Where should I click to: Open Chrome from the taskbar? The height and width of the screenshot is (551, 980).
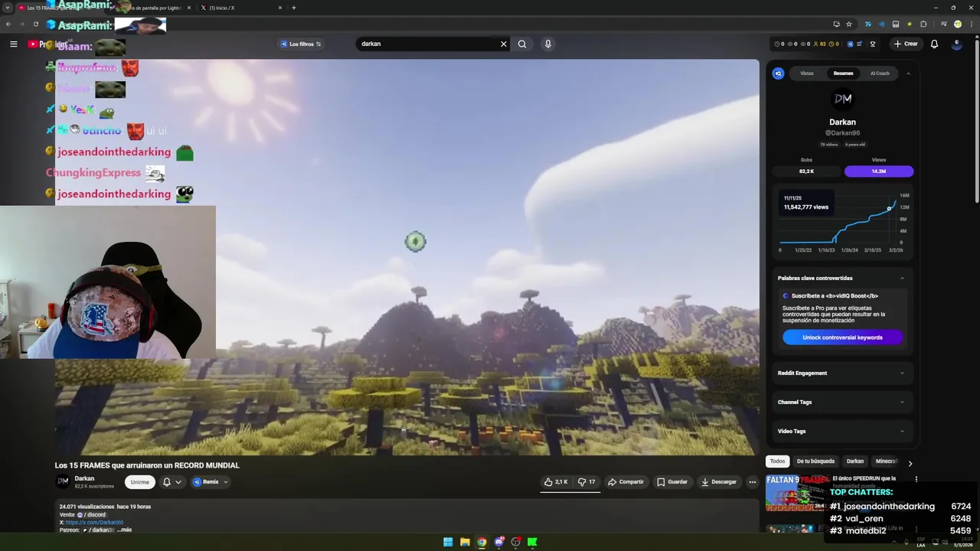coord(482,542)
